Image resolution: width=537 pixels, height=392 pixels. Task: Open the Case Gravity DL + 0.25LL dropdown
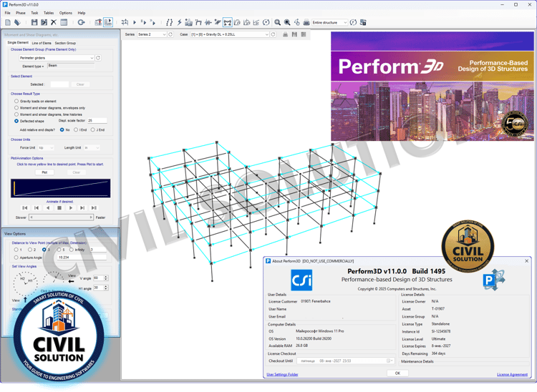point(230,34)
